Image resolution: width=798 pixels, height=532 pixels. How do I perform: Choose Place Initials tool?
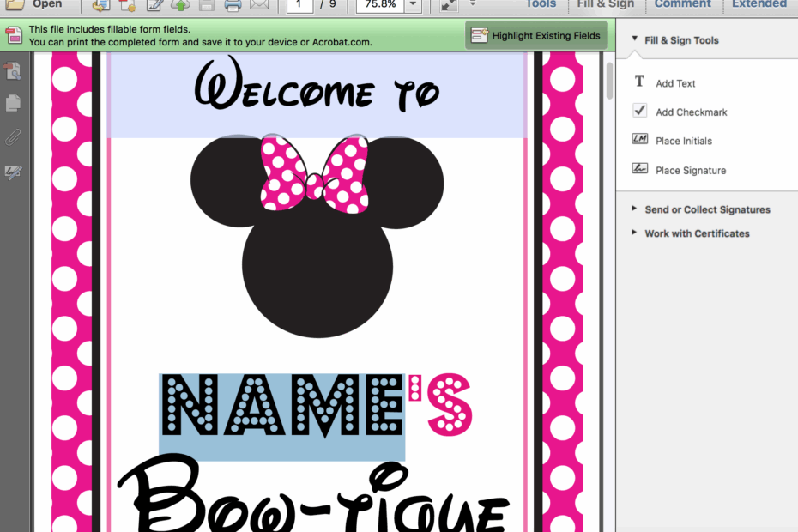[x=684, y=141]
